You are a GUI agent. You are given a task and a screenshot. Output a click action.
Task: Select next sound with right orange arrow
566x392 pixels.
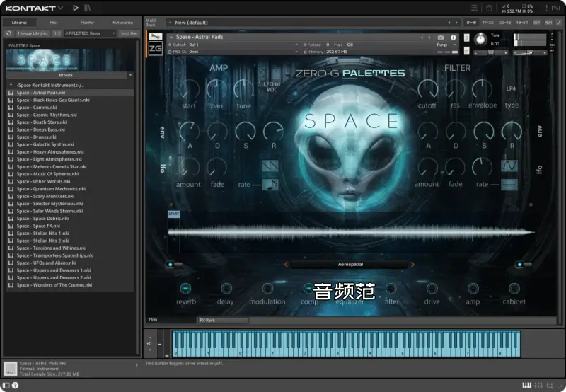click(x=412, y=265)
